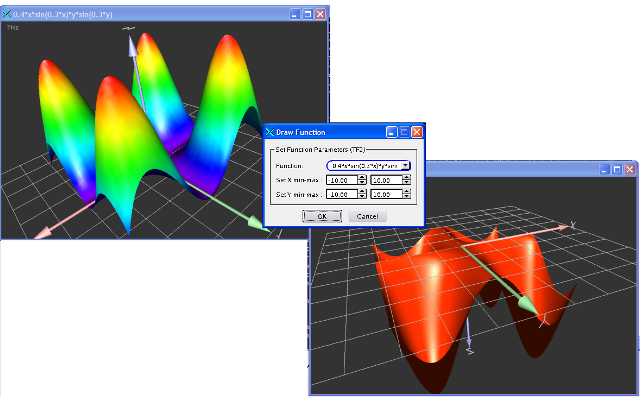
Task: Focus the Function expression text field
Action: coord(364,166)
